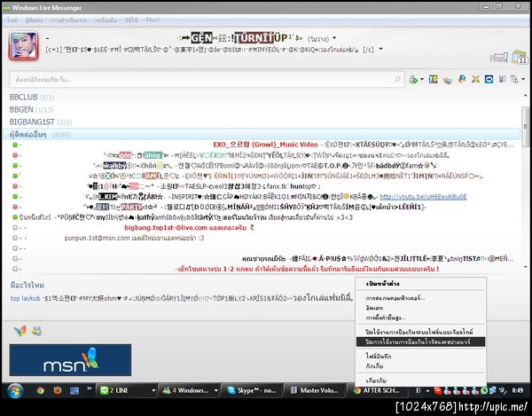The image size is (532, 416).
Task: Open the Windows taskbar group dropdown arrow
Action: 215,391
